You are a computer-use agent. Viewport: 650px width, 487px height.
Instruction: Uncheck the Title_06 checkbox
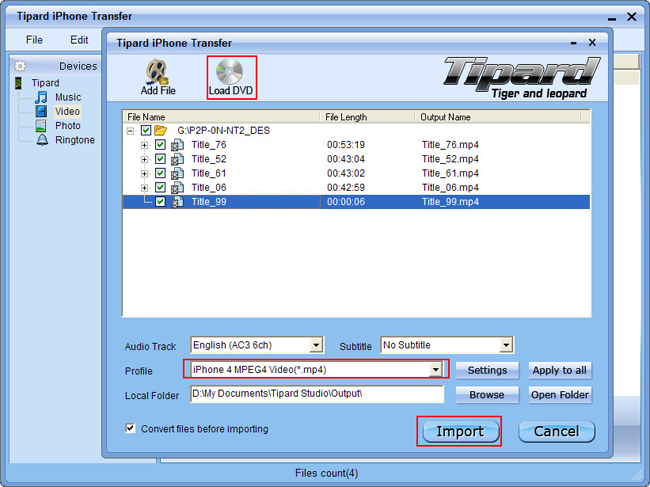(160, 187)
